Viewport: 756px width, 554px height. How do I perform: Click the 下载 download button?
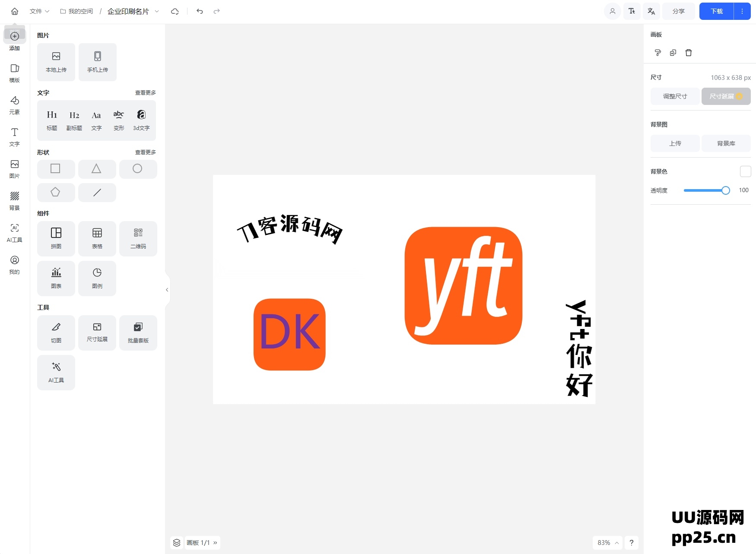715,11
